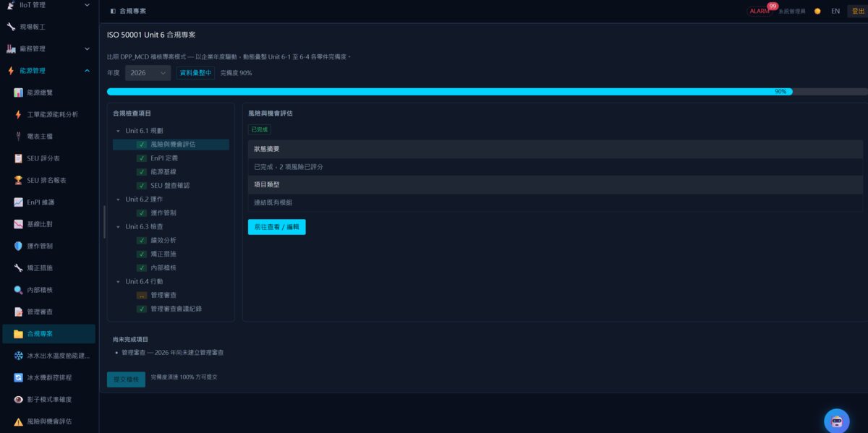
Task: Open 影子模式準確度 eye icon
Action: 18,399
